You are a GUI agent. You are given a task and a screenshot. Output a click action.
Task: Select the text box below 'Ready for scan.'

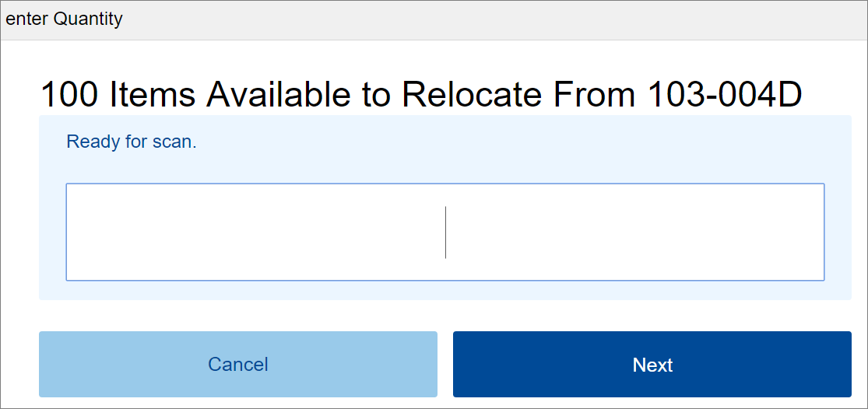coord(445,232)
